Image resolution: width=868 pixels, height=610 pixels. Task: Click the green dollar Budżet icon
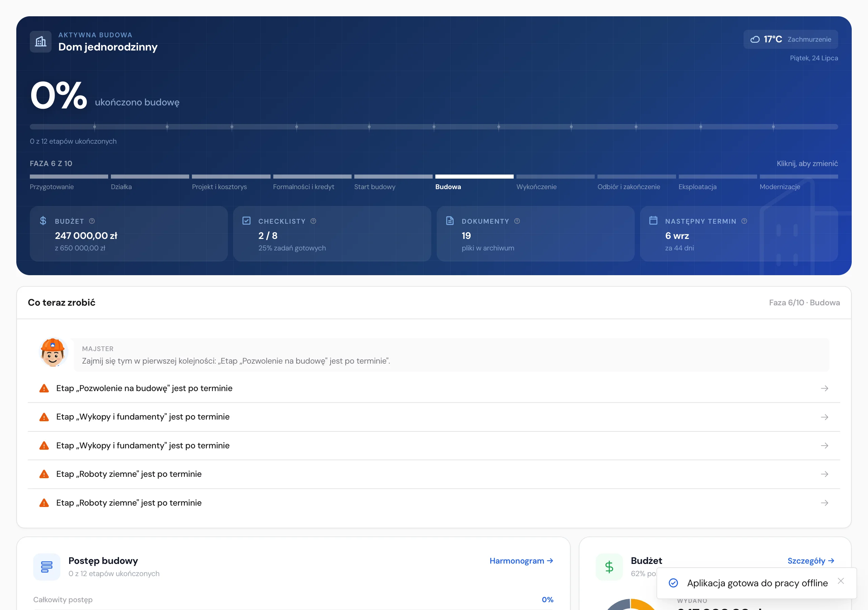[x=609, y=567]
